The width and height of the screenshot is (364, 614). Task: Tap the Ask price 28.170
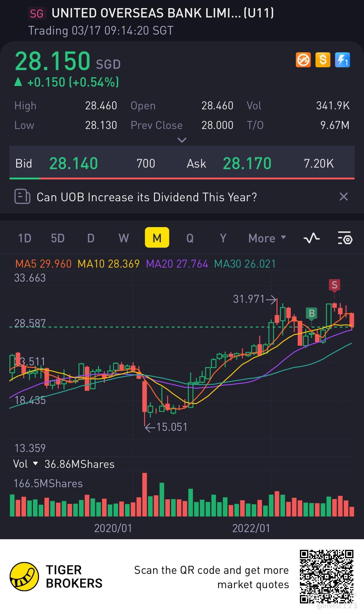(x=247, y=163)
